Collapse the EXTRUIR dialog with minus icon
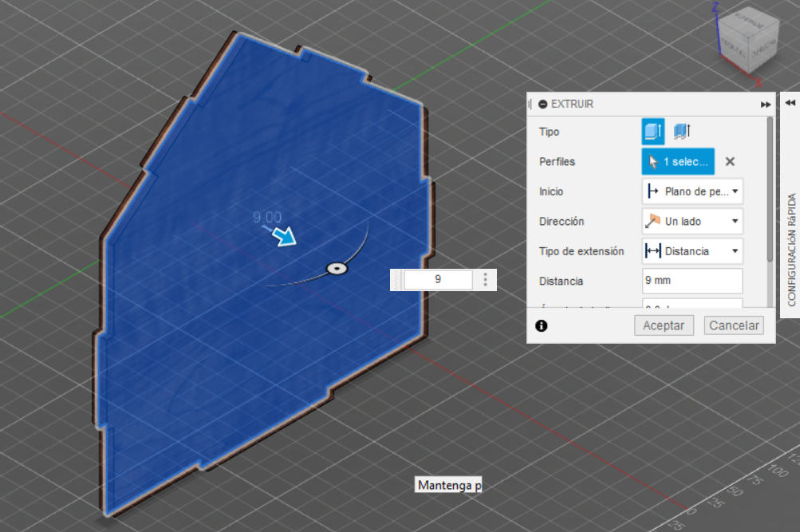Screen dimensions: 800x532 pyautogui.click(x=543, y=104)
